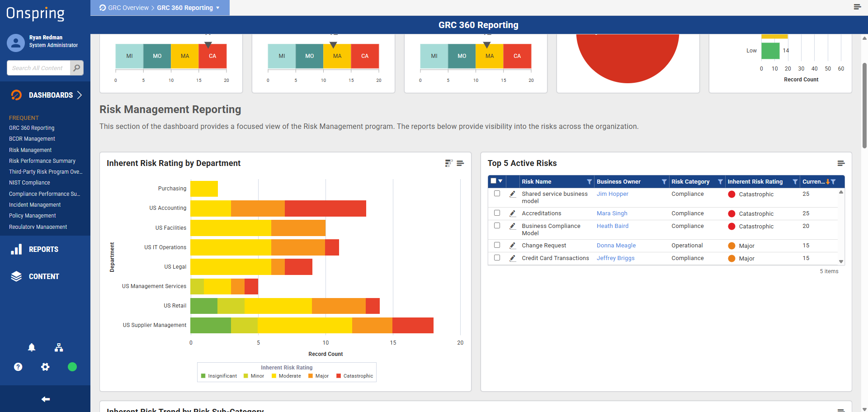Expand the DASHBOARDS section chevron

[80, 95]
